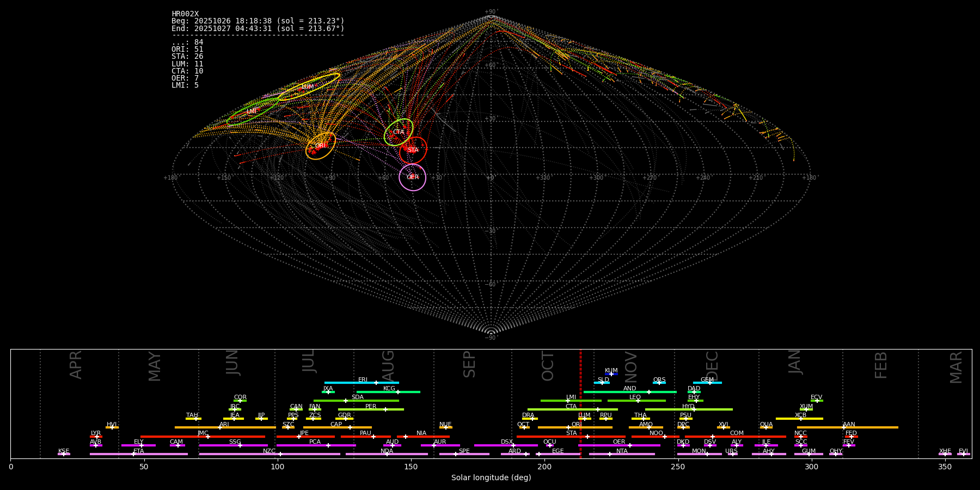Select the red STA radiant circle
The image size is (980, 490).
[413, 150]
